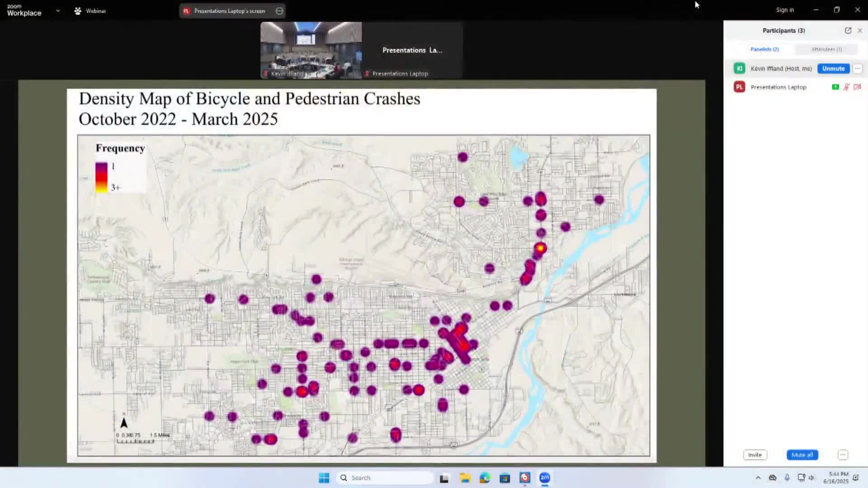
Task: Click the green screen-sharing indicator icon
Action: pos(835,87)
